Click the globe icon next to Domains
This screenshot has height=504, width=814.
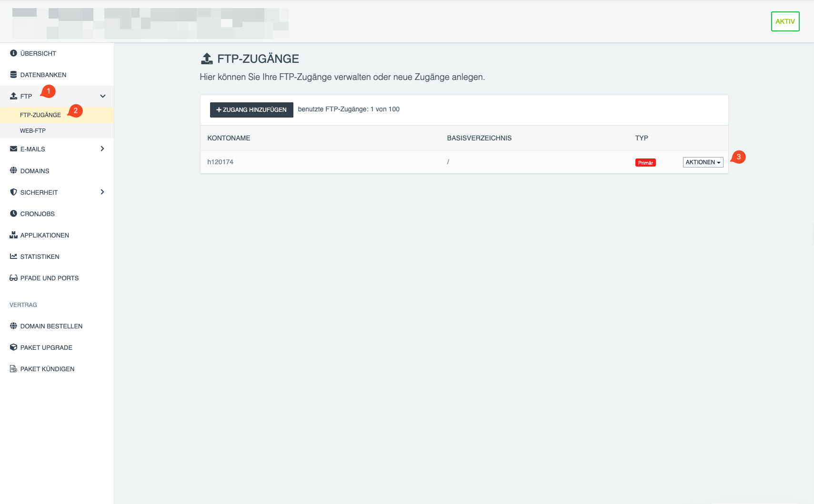pyautogui.click(x=13, y=170)
